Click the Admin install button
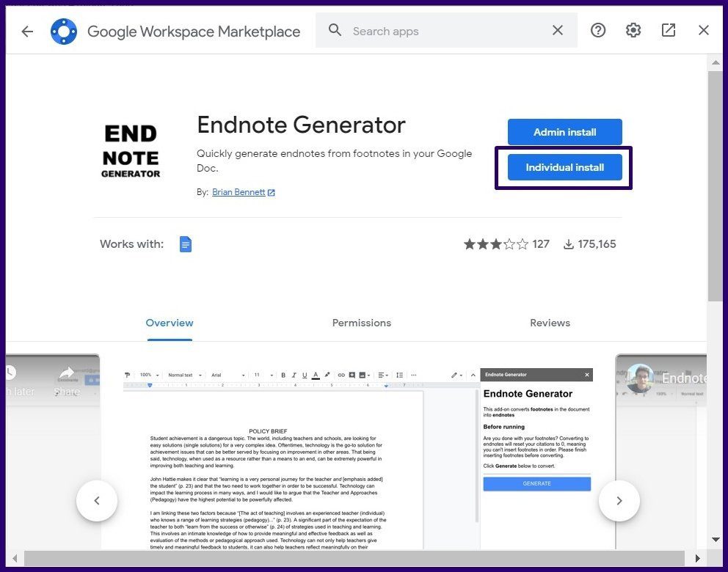728x572 pixels. click(564, 132)
